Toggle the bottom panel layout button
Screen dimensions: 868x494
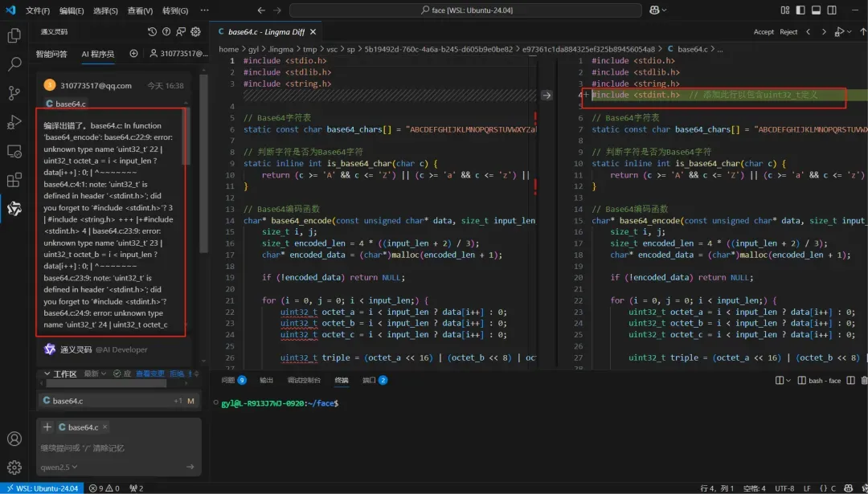[x=814, y=10]
